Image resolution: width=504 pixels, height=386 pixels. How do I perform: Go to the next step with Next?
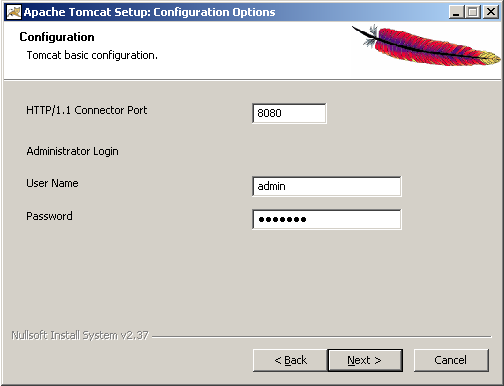365,360
